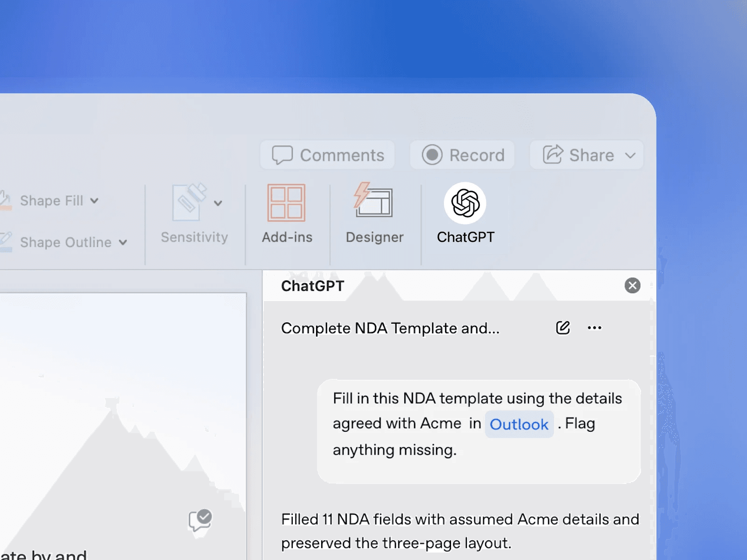Expand the Share button options

tap(630, 155)
